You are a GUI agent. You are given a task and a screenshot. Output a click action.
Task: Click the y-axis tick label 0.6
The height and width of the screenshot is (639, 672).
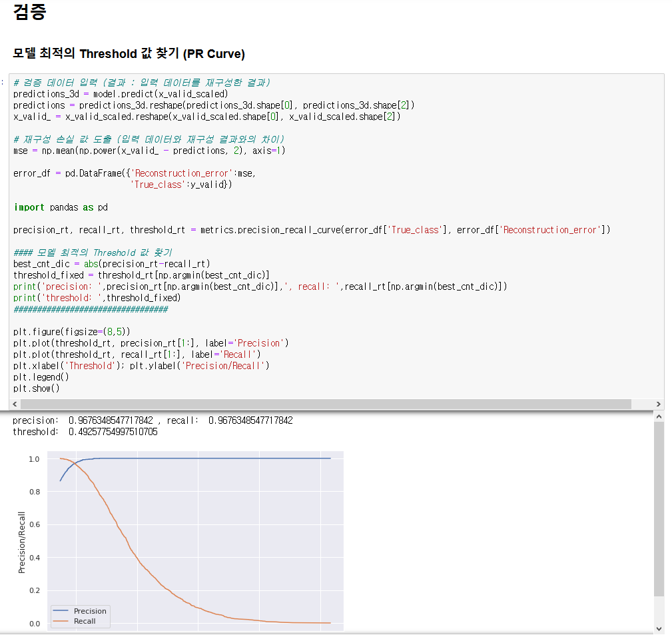34,524
